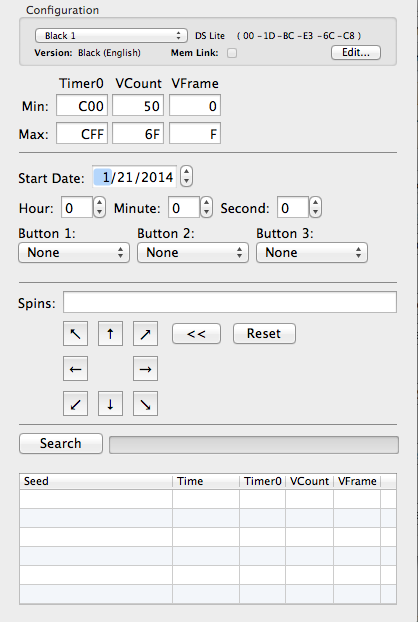Image resolution: width=418 pixels, height=622 pixels.
Task: Open the Button 1 dropdown
Action: (74, 253)
